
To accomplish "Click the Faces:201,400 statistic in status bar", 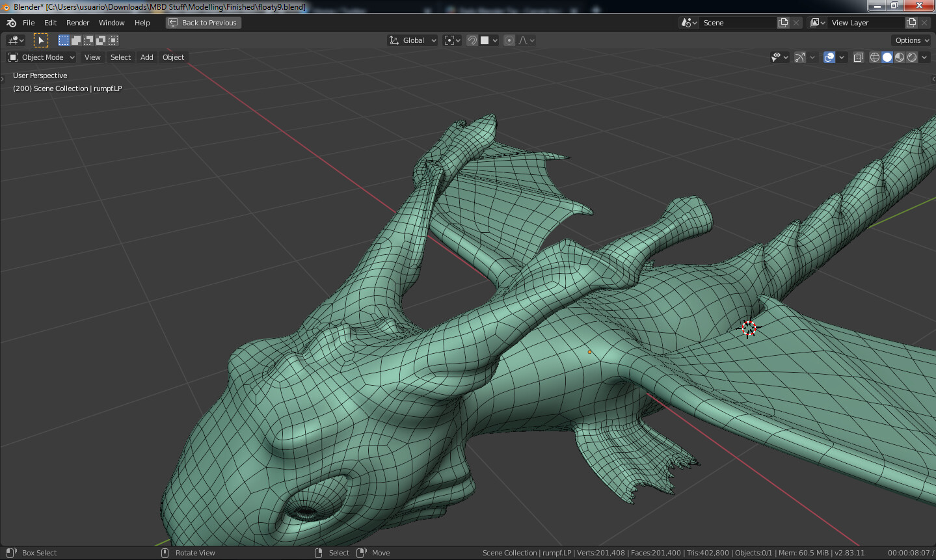I will 656,553.
